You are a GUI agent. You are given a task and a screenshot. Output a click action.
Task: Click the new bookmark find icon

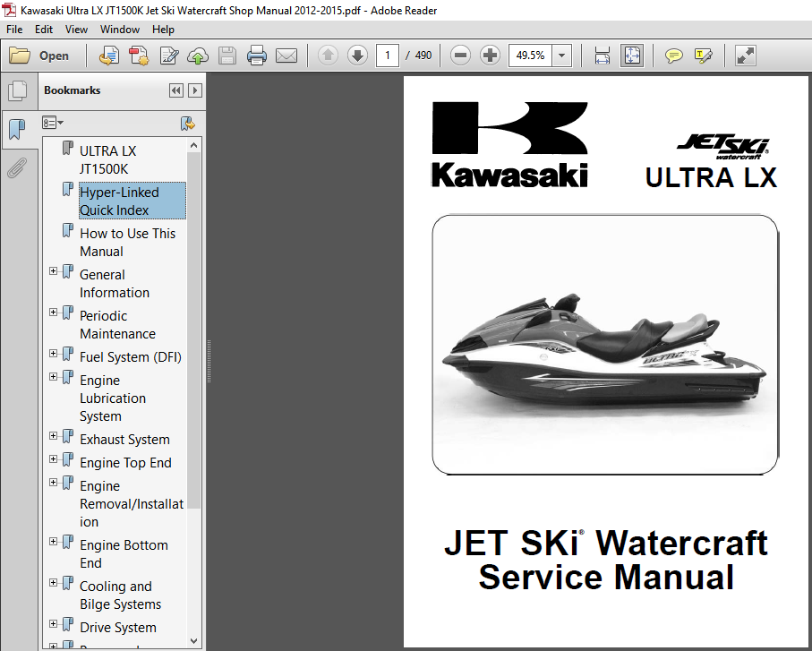187,124
